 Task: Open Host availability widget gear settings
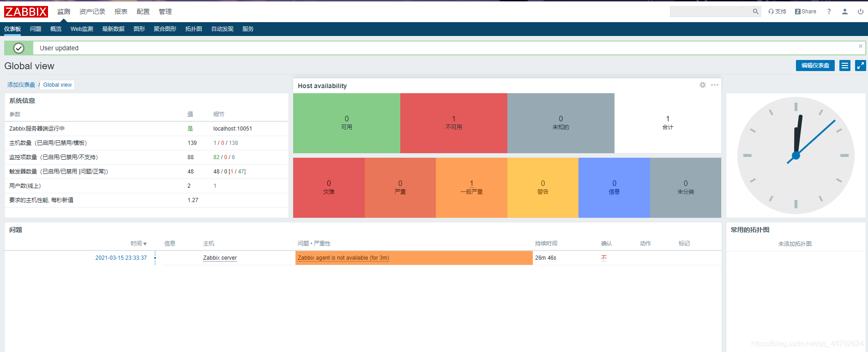click(703, 85)
